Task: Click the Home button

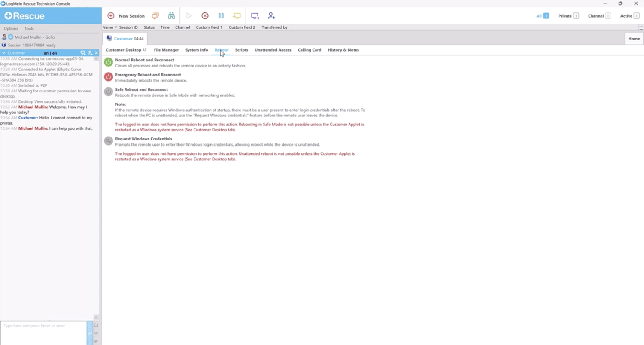Action: [x=634, y=39]
